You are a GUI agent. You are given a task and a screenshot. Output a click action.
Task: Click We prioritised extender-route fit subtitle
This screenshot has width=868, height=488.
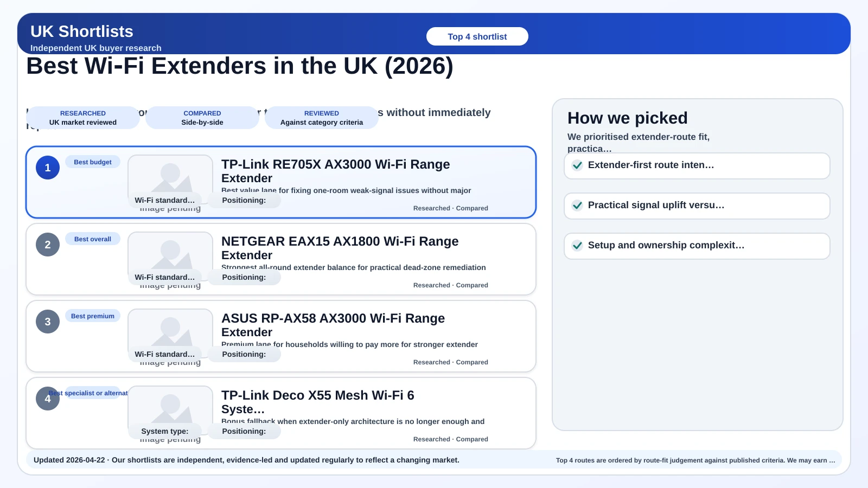[639, 143]
